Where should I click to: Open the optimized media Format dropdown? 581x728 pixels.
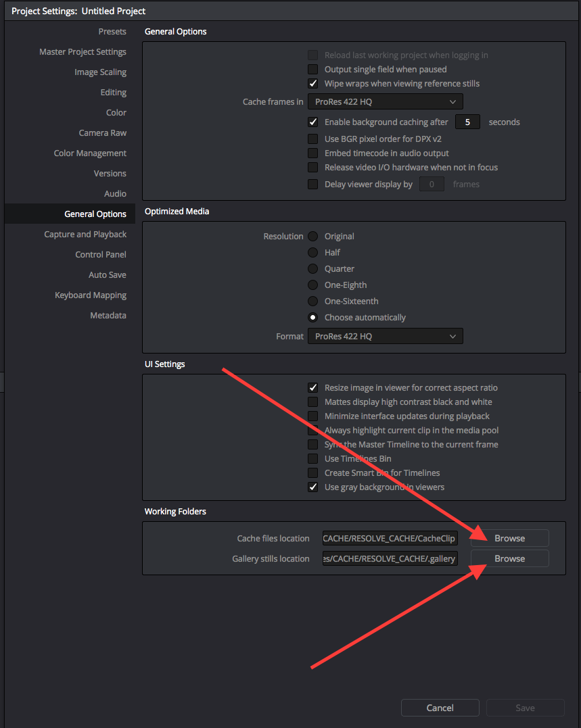click(x=386, y=336)
